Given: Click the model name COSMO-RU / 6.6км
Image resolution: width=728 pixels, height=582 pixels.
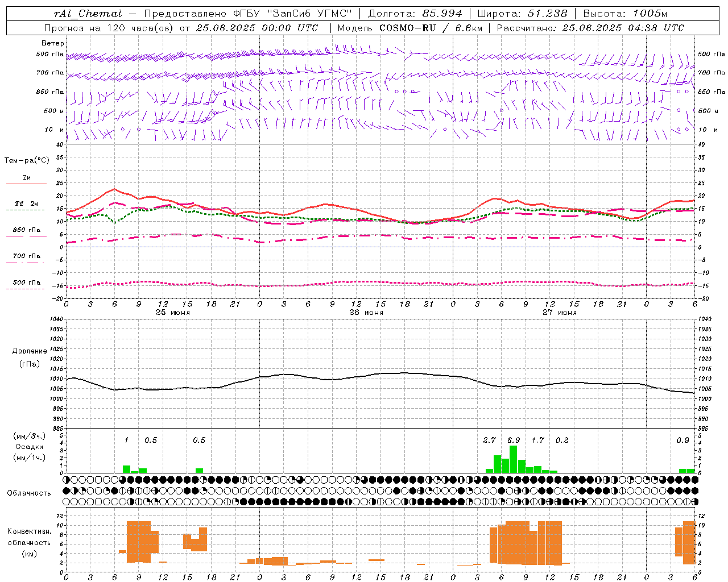Looking at the screenshot, I should point(431,28).
